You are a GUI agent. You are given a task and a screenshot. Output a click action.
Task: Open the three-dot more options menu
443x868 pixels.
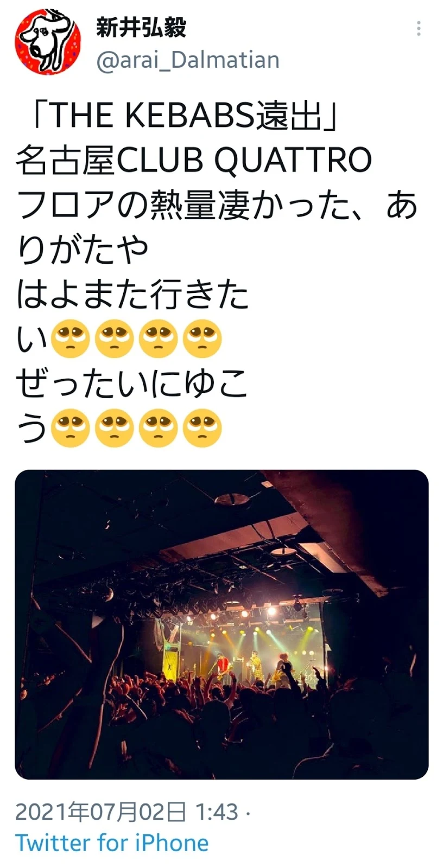coord(419,29)
